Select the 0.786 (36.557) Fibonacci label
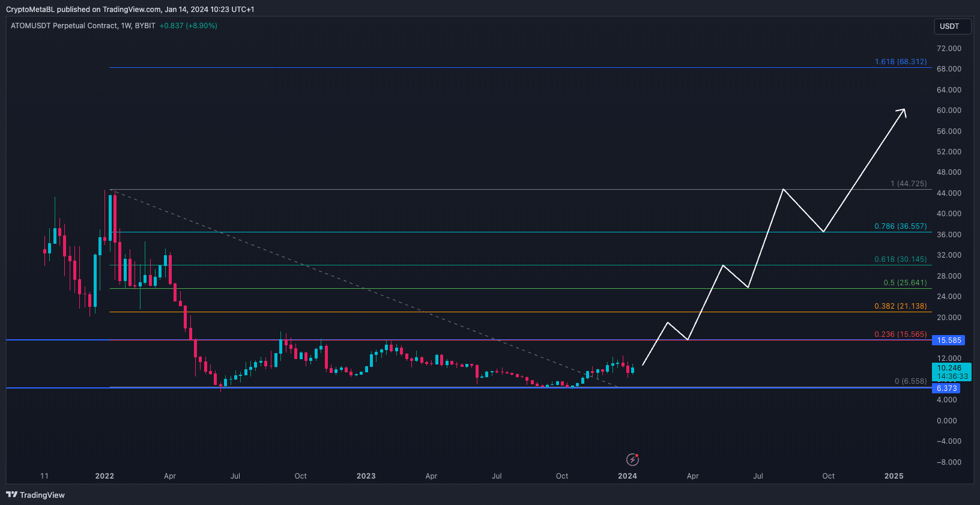Image resolution: width=980 pixels, height=505 pixels. click(900, 226)
